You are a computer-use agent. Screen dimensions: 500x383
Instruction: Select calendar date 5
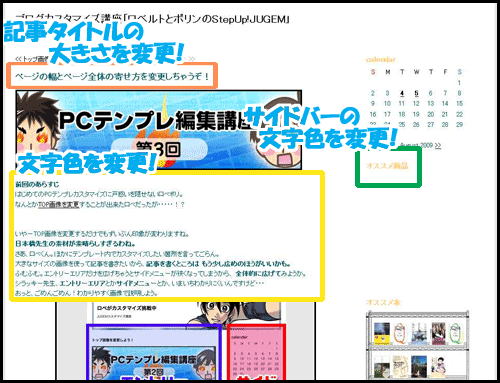click(416, 93)
